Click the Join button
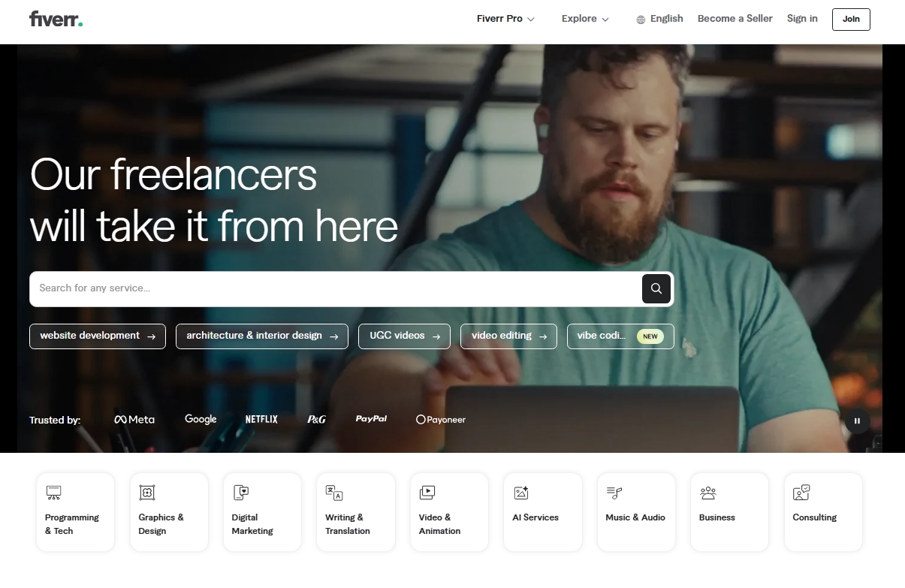This screenshot has width=905, height=588. coord(851,20)
